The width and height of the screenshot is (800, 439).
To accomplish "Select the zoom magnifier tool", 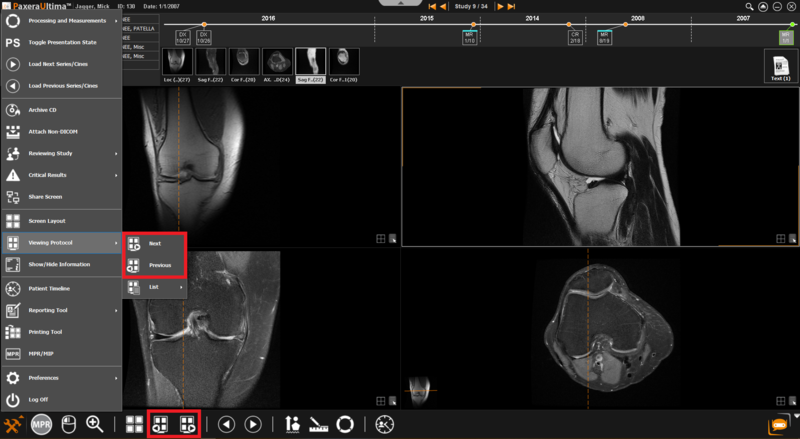I will pyautogui.click(x=95, y=424).
